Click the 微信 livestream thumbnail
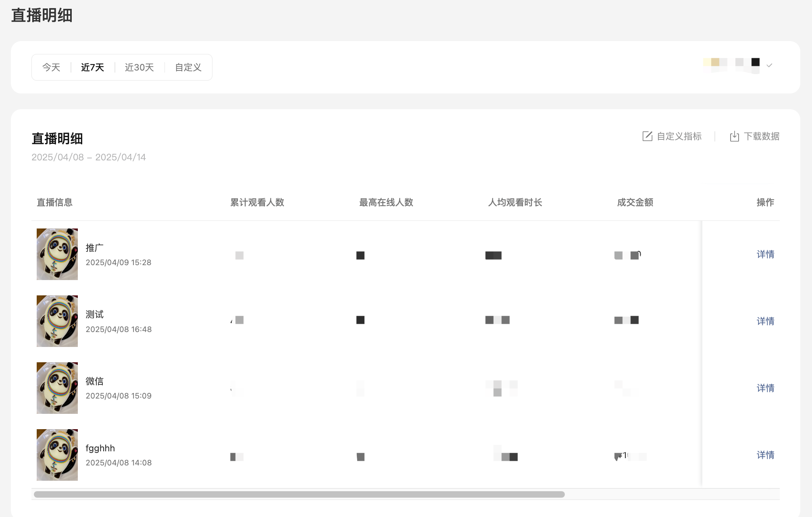Screen dimensions: 812x517 point(57,388)
